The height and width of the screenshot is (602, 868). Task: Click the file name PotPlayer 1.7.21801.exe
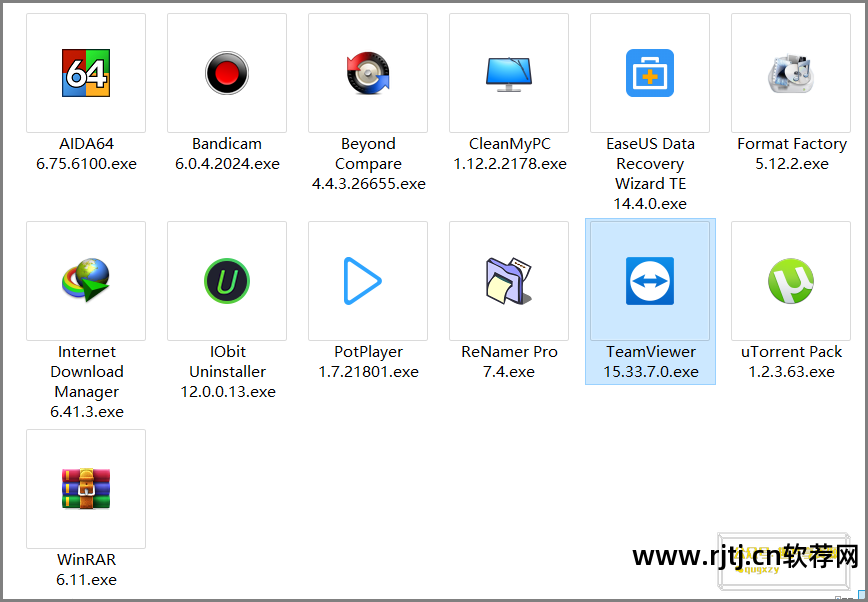[x=369, y=362]
